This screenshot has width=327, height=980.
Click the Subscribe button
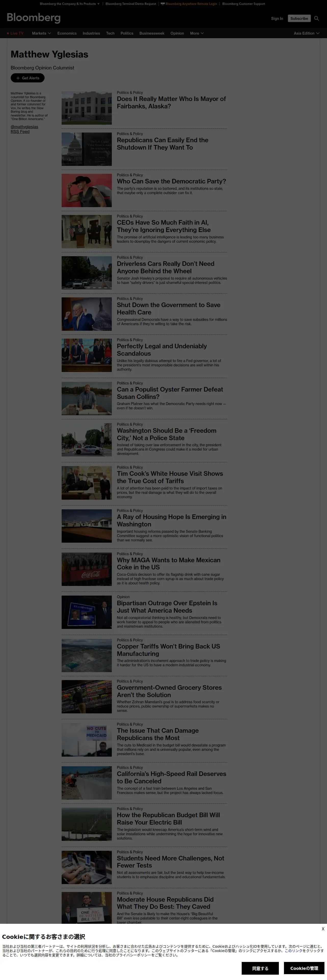(x=299, y=18)
